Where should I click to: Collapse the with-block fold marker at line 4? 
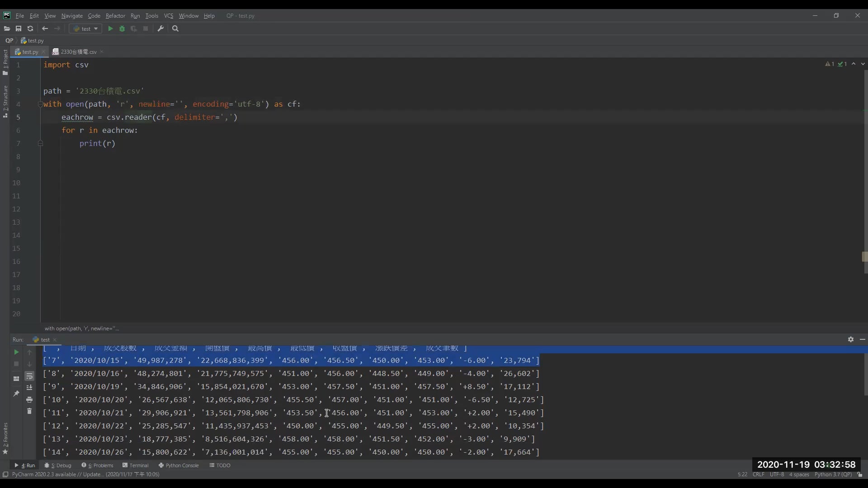(40, 104)
